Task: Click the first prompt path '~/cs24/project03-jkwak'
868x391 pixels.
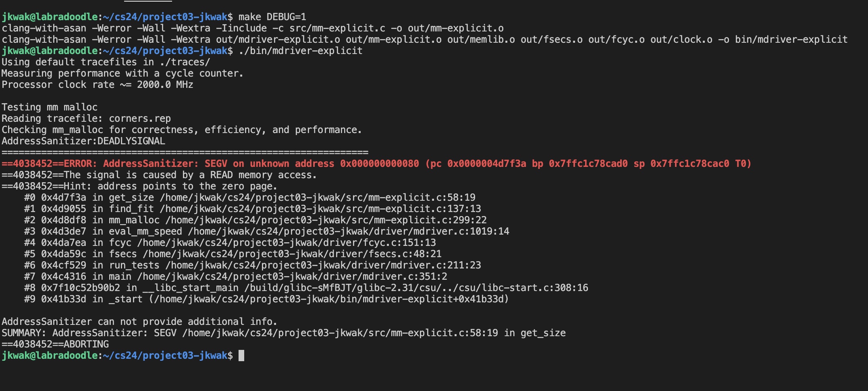Action: (165, 17)
